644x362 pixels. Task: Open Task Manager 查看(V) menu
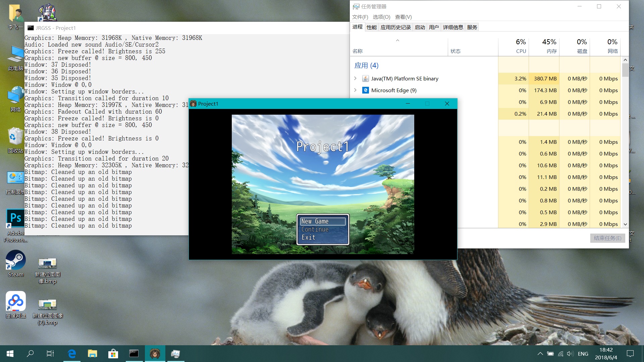(x=403, y=17)
